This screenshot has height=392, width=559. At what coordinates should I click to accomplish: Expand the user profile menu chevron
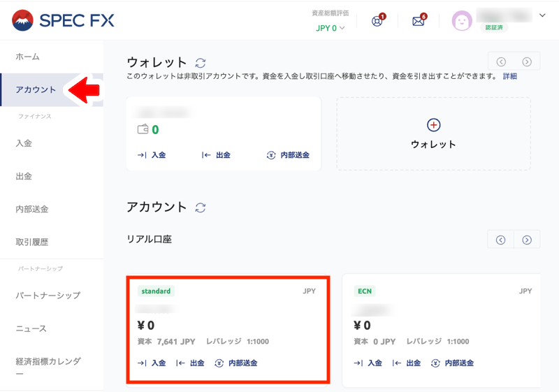(543, 15)
